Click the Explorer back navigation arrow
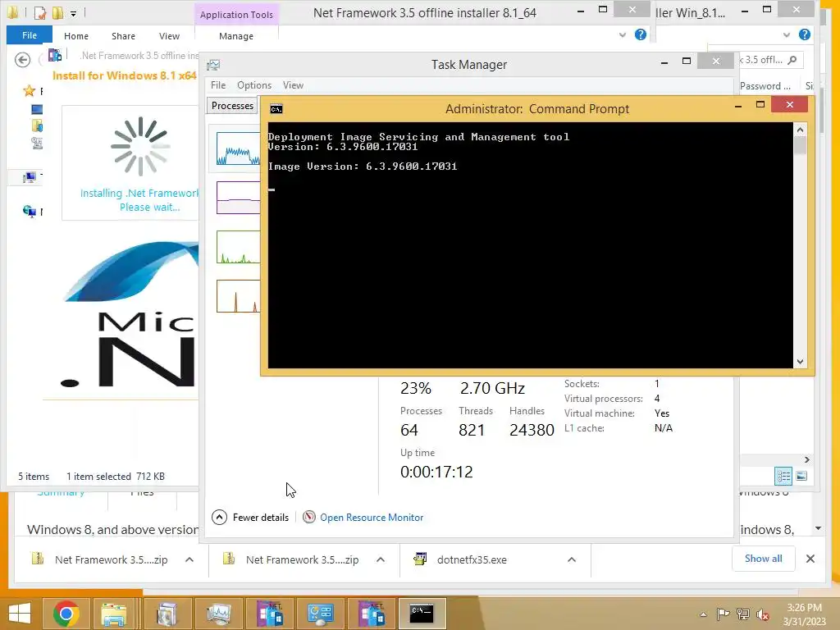840x630 pixels. pos(22,59)
